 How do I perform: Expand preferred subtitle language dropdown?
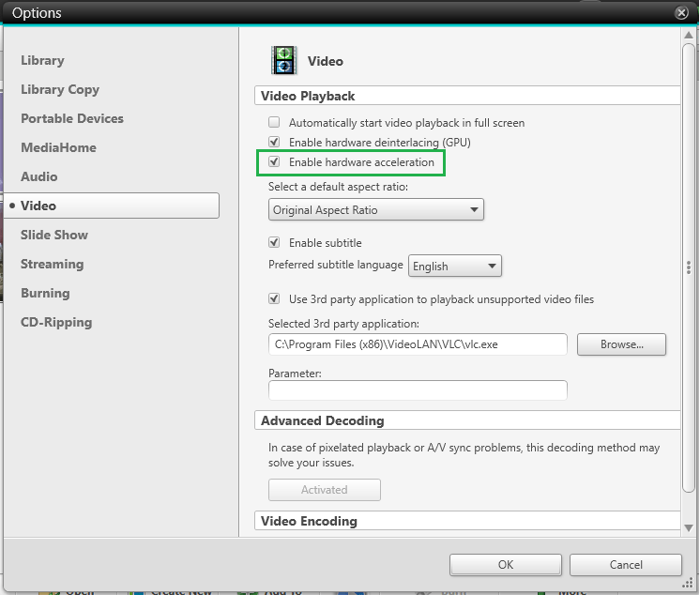[x=456, y=267]
